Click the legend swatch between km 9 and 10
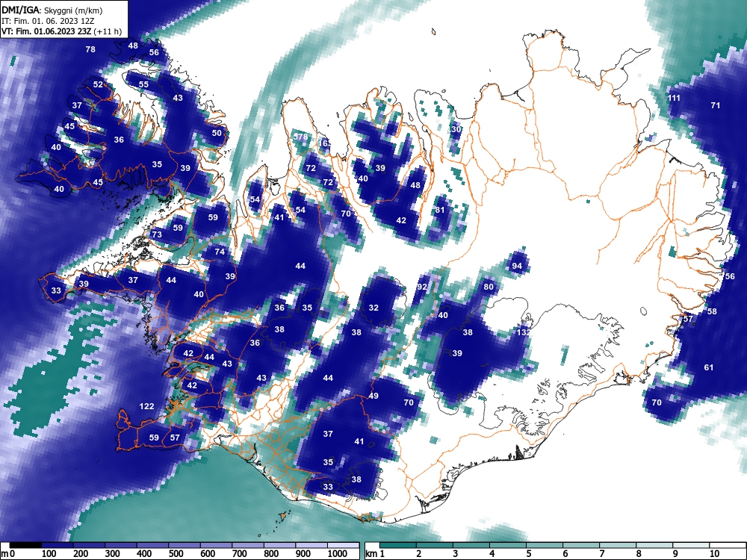This screenshot has width=747, height=560. click(x=691, y=545)
